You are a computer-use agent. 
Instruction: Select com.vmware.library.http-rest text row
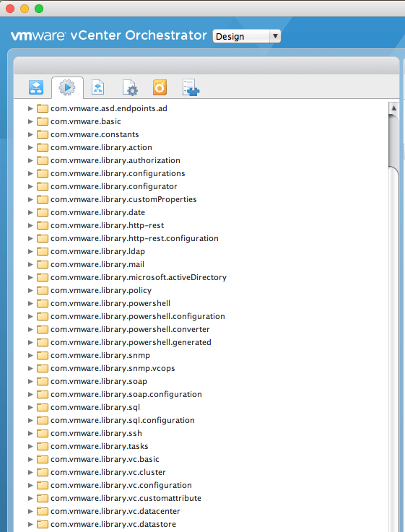[107, 225]
